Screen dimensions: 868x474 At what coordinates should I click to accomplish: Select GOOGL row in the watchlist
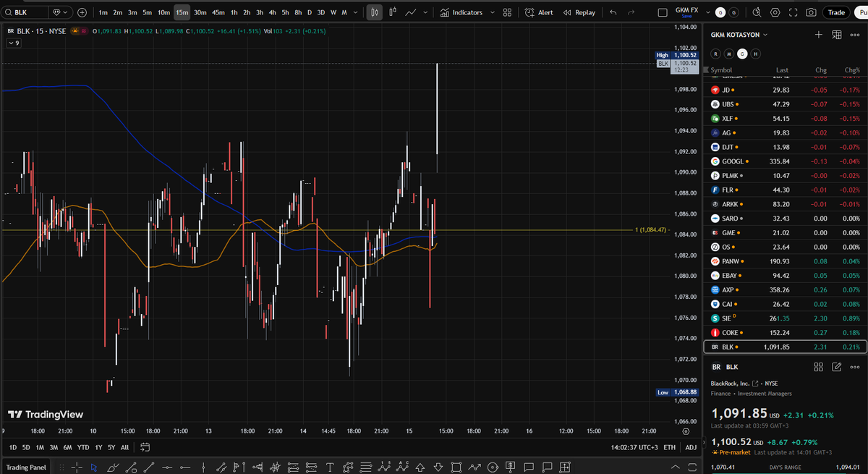786,161
